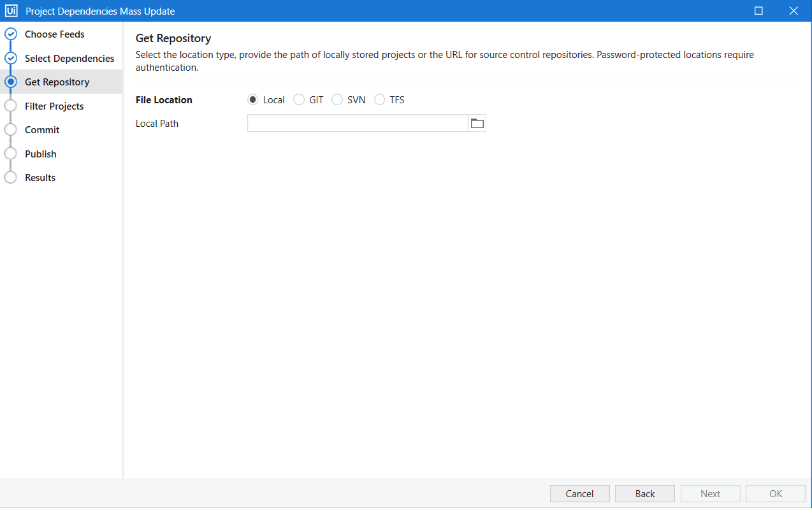Click the Next button
This screenshot has width=812, height=508.
[710, 494]
